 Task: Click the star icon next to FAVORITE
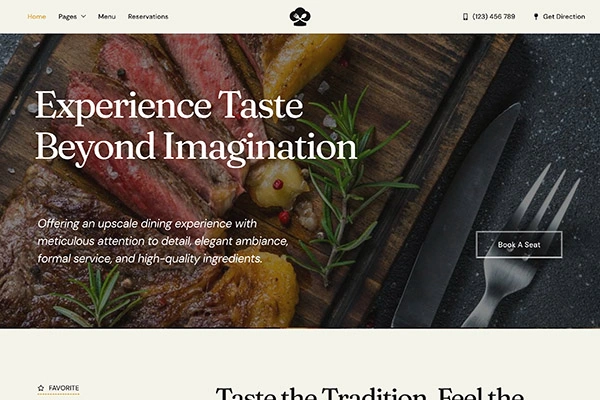point(41,388)
